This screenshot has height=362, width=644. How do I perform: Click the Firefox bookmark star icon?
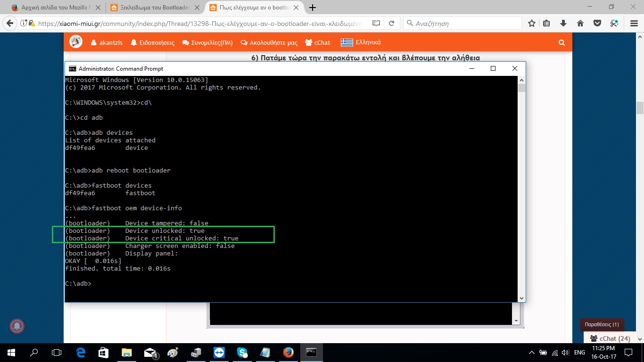tap(532, 23)
